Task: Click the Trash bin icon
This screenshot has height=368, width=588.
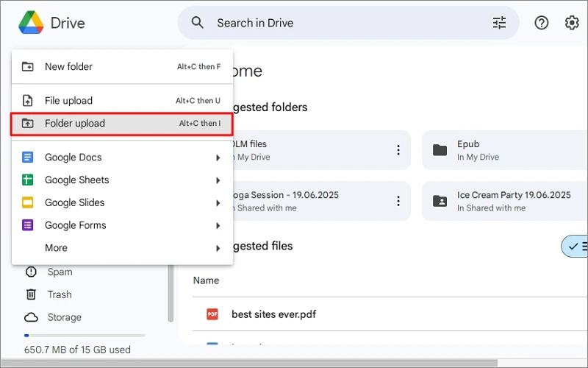Action: (x=31, y=294)
